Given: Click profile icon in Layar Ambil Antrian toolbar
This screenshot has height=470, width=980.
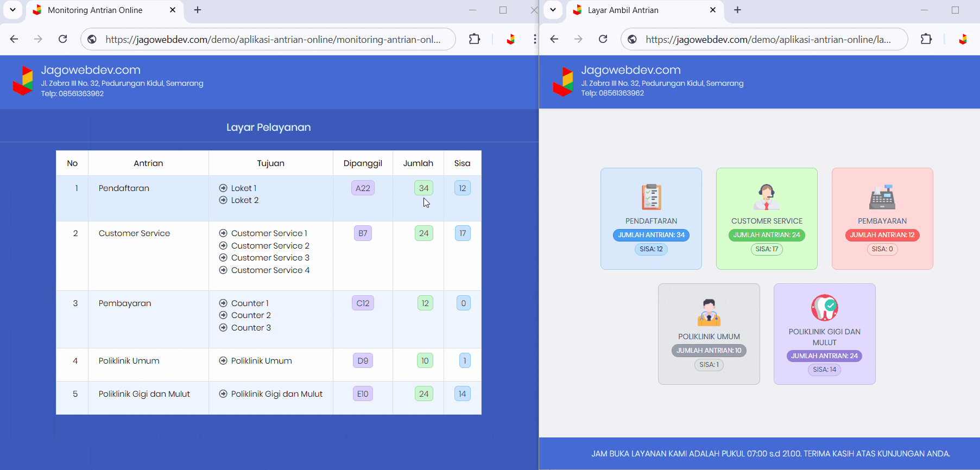Looking at the screenshot, I should tap(963, 39).
